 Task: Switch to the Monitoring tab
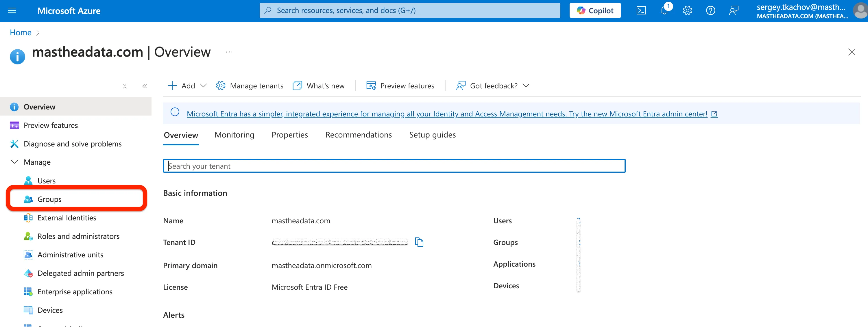(234, 135)
